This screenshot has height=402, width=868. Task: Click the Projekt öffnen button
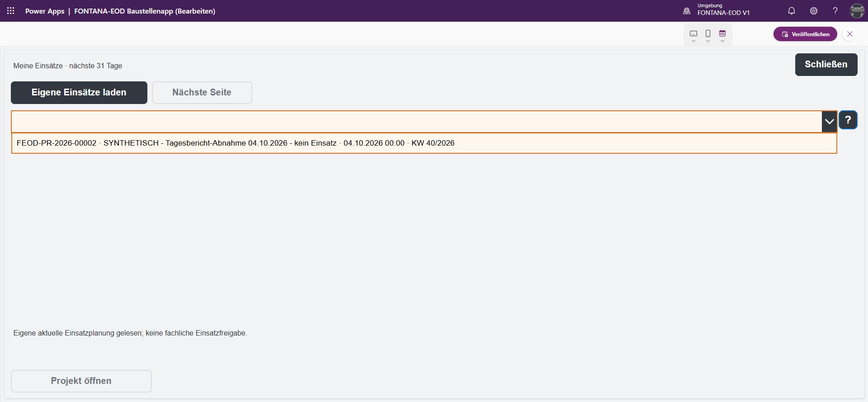81,381
